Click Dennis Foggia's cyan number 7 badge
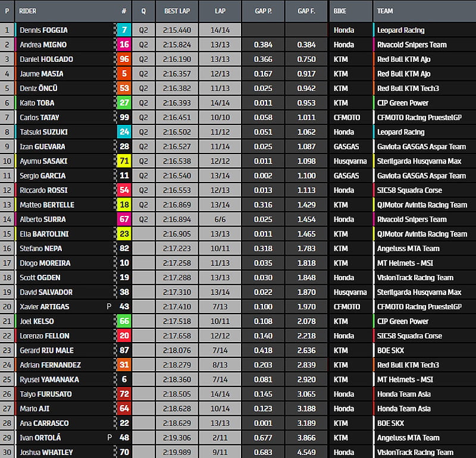The width and height of the screenshot is (476, 458). (x=124, y=30)
